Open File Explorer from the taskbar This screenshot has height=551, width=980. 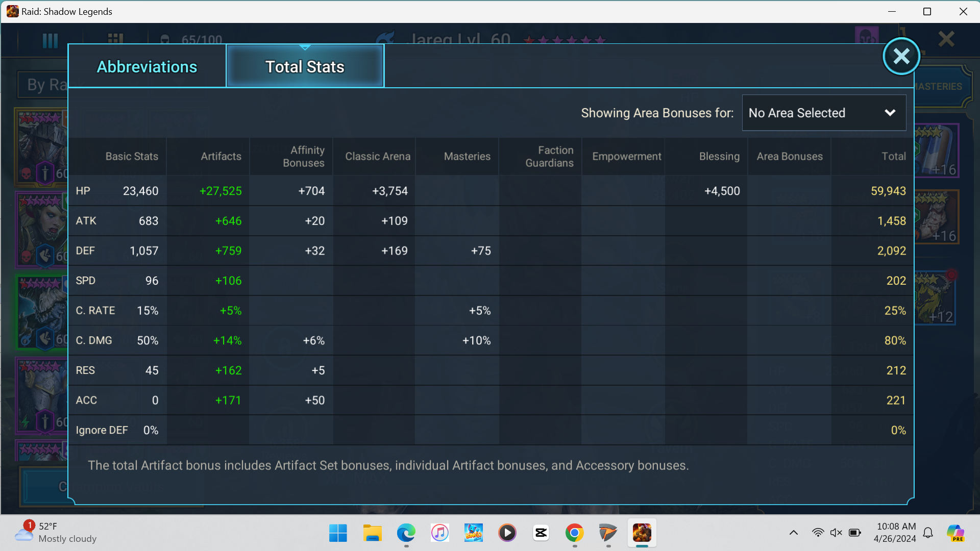click(372, 533)
